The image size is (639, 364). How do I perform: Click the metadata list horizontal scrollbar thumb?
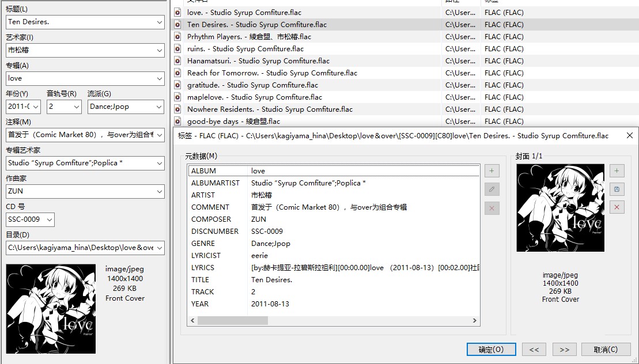click(233, 320)
